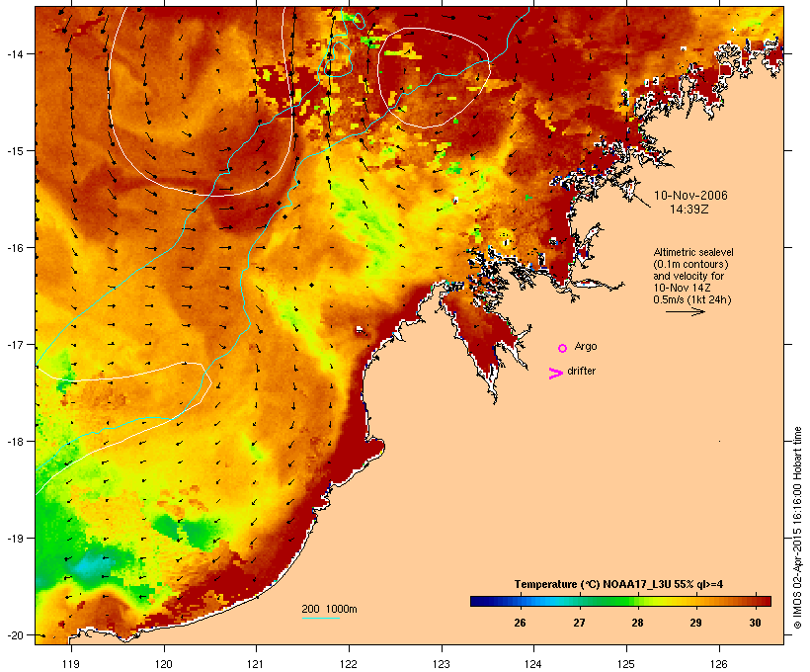
Task: Click the 'and velocity for' caption line
Action: pos(688,276)
